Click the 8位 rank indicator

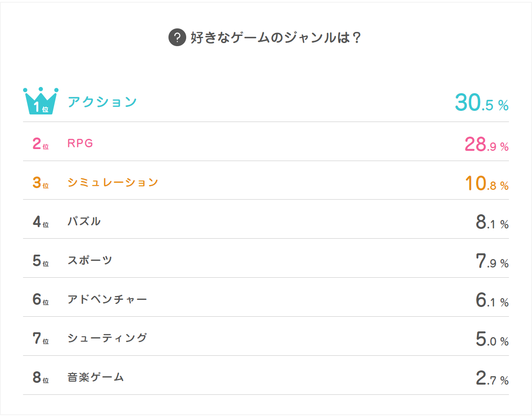pos(40,378)
